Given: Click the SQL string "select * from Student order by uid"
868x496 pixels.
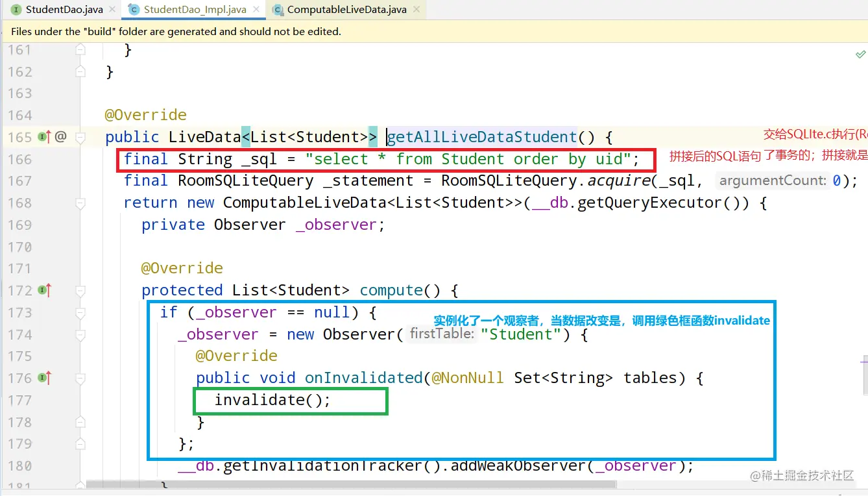Looking at the screenshot, I should pyautogui.click(x=468, y=159).
